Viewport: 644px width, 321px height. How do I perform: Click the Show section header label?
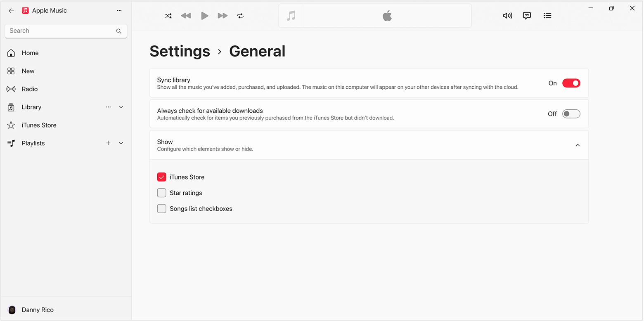[165, 142]
